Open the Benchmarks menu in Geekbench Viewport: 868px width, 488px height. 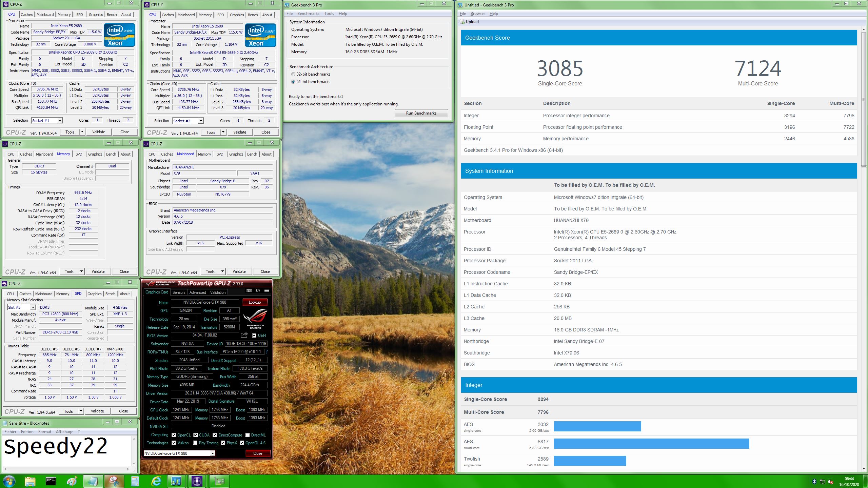coord(308,14)
